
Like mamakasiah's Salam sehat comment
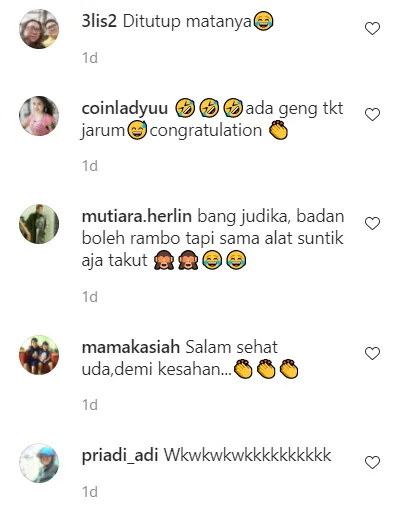click(372, 353)
